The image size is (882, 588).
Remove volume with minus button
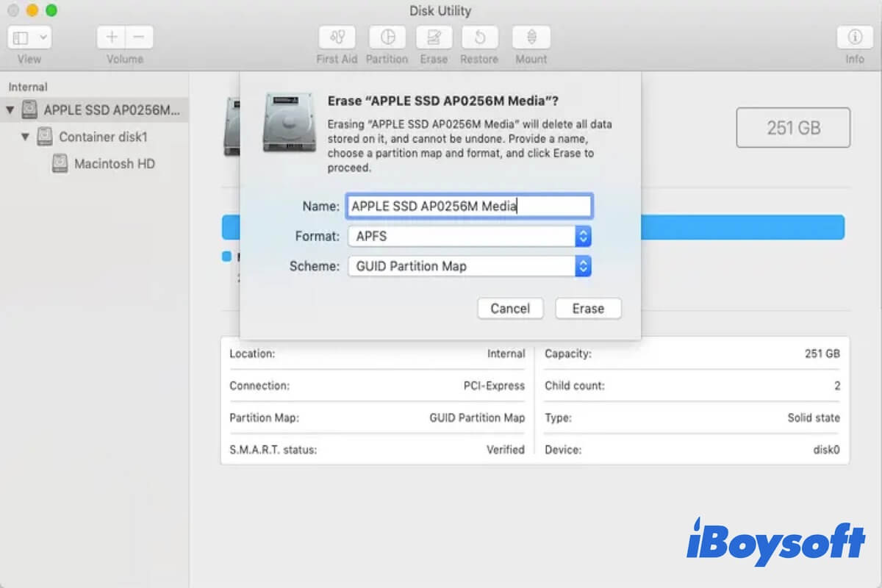pos(139,37)
